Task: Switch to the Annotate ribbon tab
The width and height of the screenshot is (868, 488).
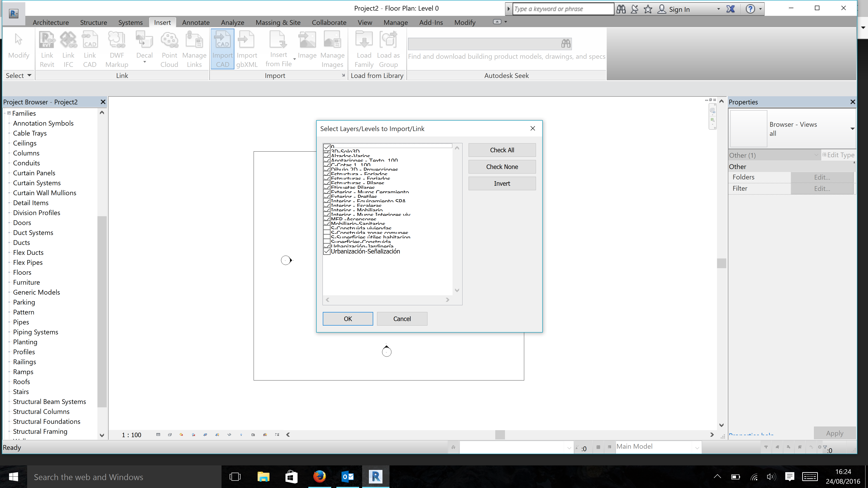Action: click(x=196, y=22)
